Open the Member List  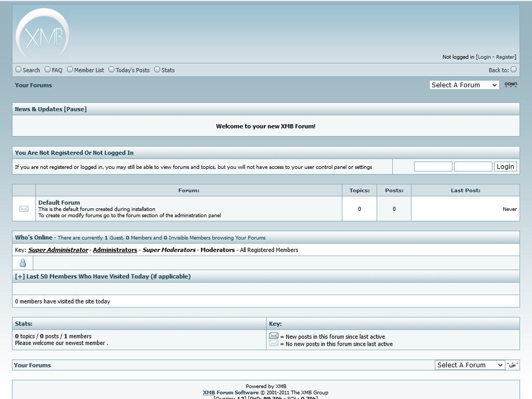89,70
